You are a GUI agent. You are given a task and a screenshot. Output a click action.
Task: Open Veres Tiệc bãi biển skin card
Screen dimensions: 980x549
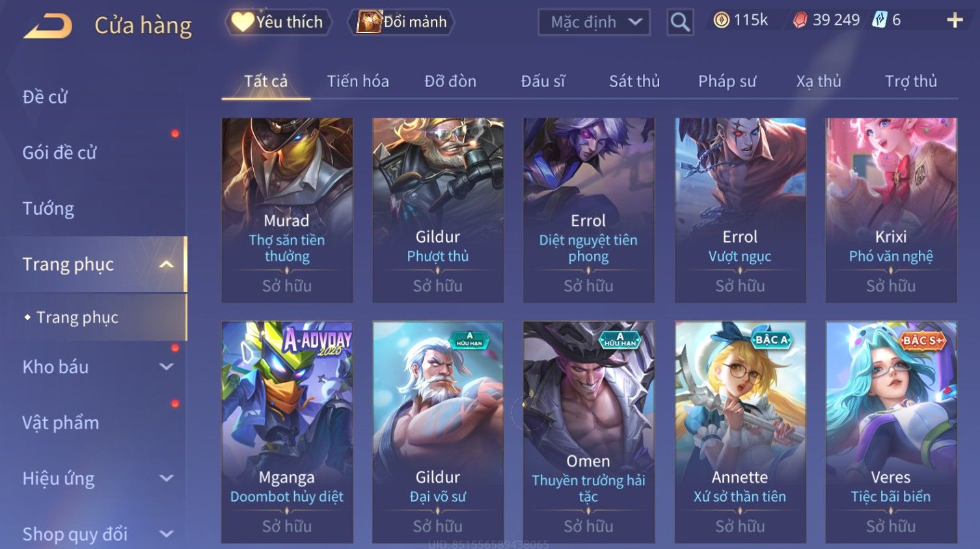point(891,432)
